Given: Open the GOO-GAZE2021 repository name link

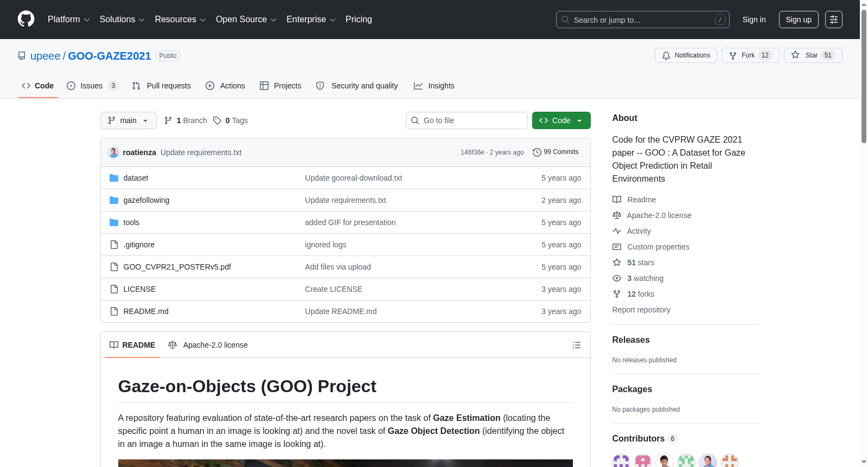Looking at the screenshot, I should point(110,56).
